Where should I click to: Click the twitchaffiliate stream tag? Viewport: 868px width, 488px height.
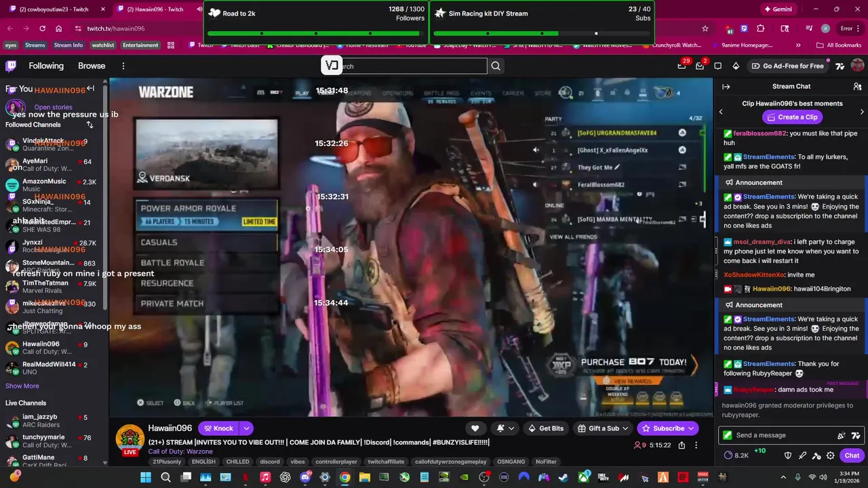click(x=386, y=462)
